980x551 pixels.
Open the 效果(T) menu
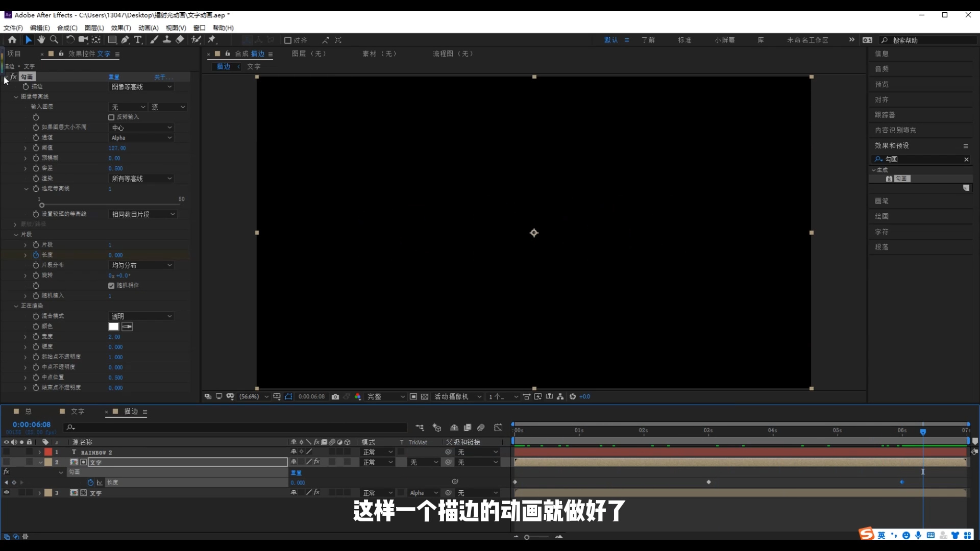coord(120,28)
